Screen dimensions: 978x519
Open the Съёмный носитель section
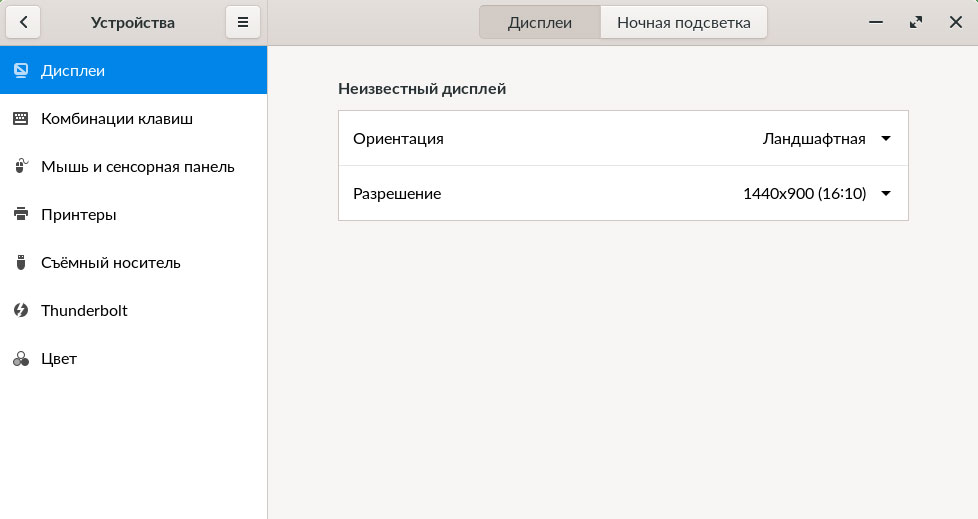[111, 262]
